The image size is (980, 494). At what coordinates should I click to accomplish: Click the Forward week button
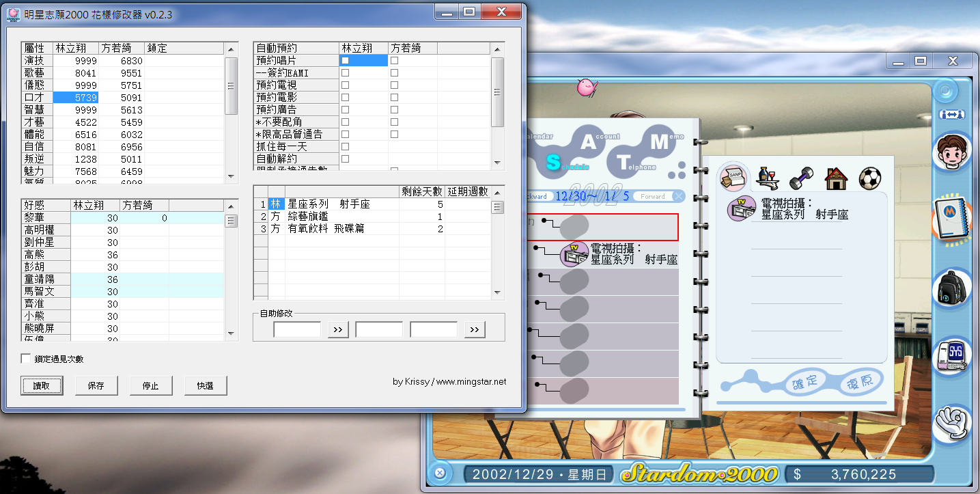[x=653, y=196]
